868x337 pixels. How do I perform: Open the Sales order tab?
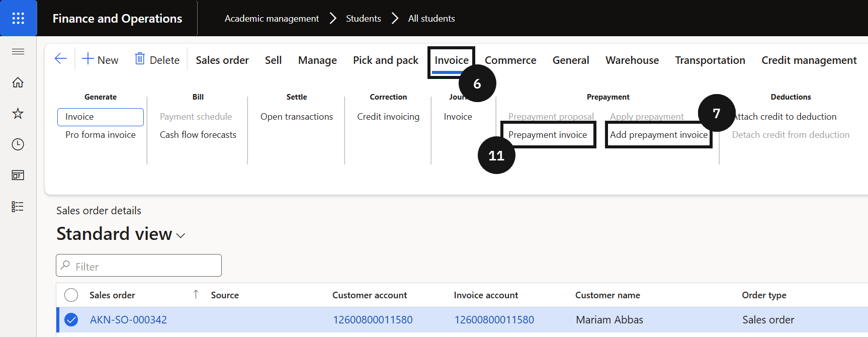click(x=222, y=60)
